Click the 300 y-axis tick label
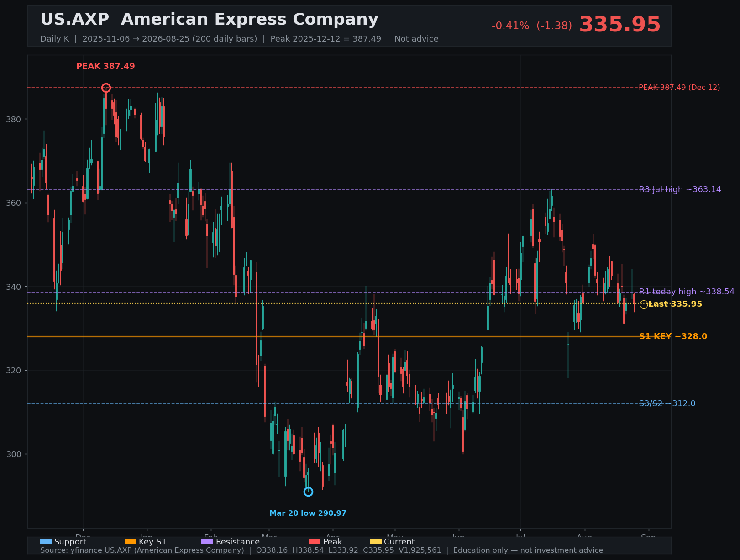Screen dimensions: 740x560 pos(13,454)
